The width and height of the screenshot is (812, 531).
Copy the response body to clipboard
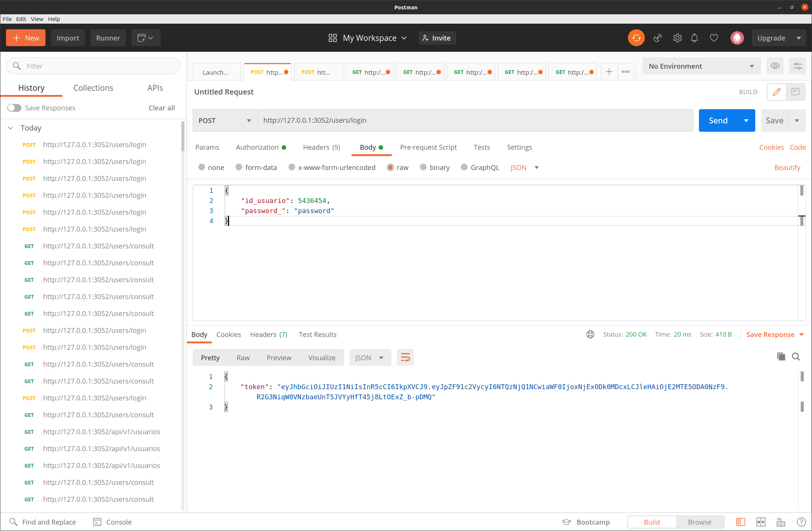click(x=781, y=357)
